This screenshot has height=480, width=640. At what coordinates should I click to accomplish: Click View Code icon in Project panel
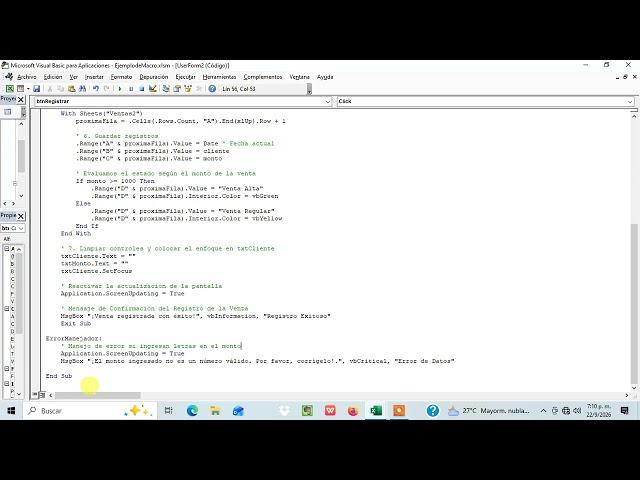[x=7, y=112]
